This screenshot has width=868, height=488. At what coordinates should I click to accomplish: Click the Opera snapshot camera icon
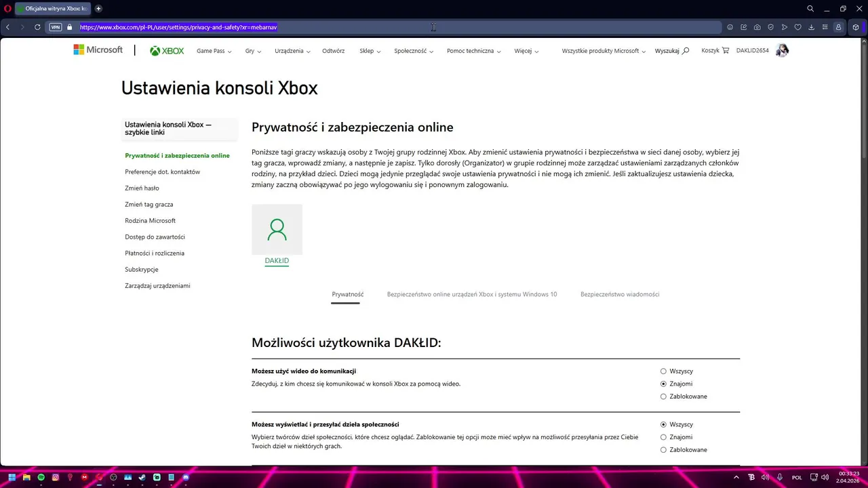757,27
